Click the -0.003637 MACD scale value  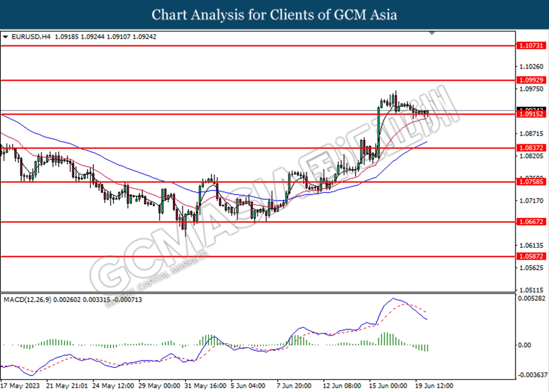[532, 375]
